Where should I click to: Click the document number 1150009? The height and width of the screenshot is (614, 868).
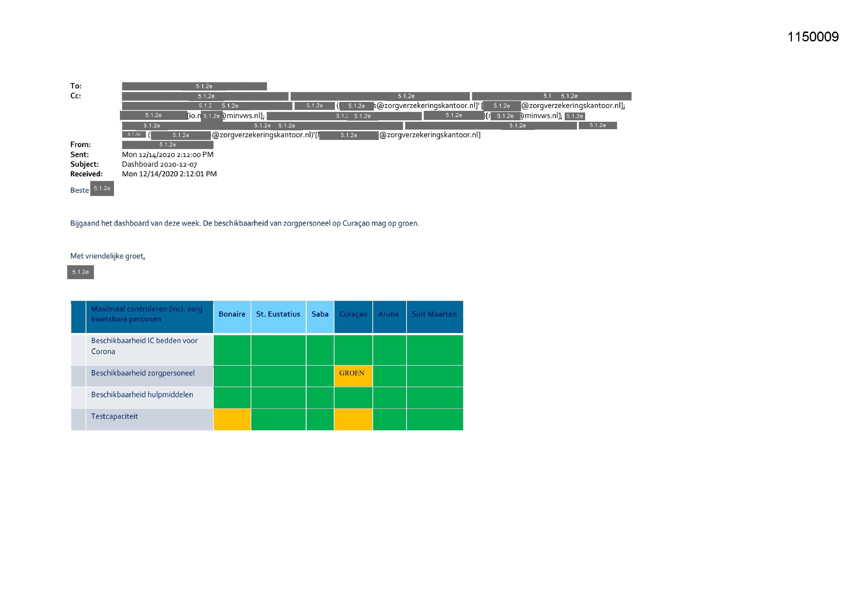[813, 37]
